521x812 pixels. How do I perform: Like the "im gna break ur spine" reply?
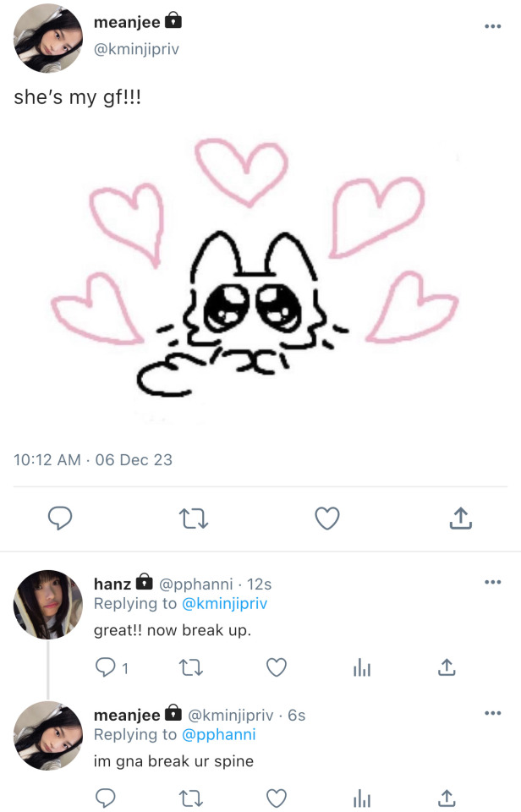click(277, 798)
